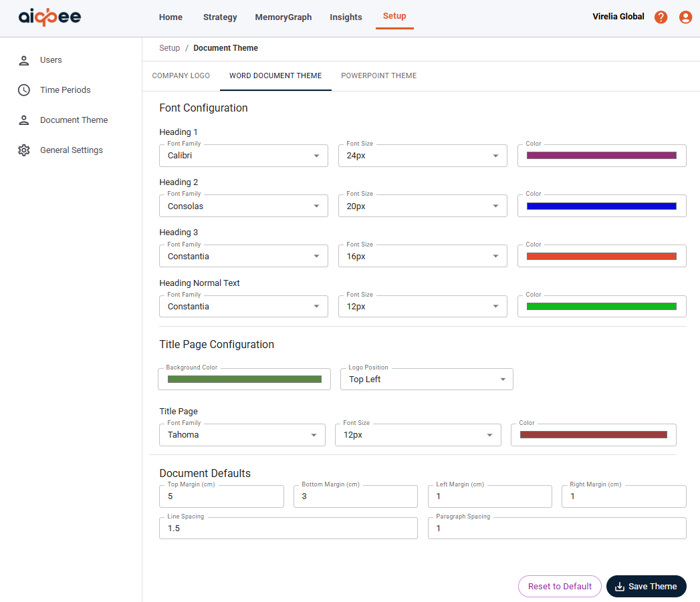This screenshot has height=602, width=700.
Task: Expand the Heading 1 Font Family dropdown
Action: pyautogui.click(x=243, y=156)
